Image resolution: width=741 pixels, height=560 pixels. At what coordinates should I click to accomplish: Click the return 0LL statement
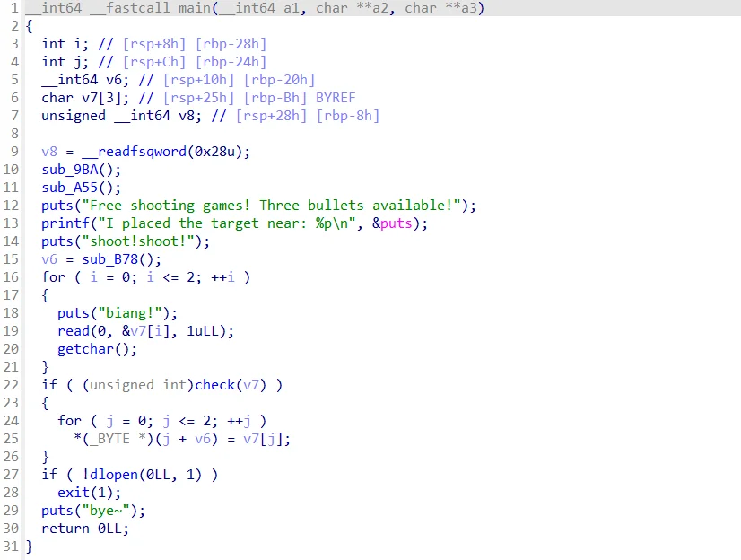tap(85, 529)
